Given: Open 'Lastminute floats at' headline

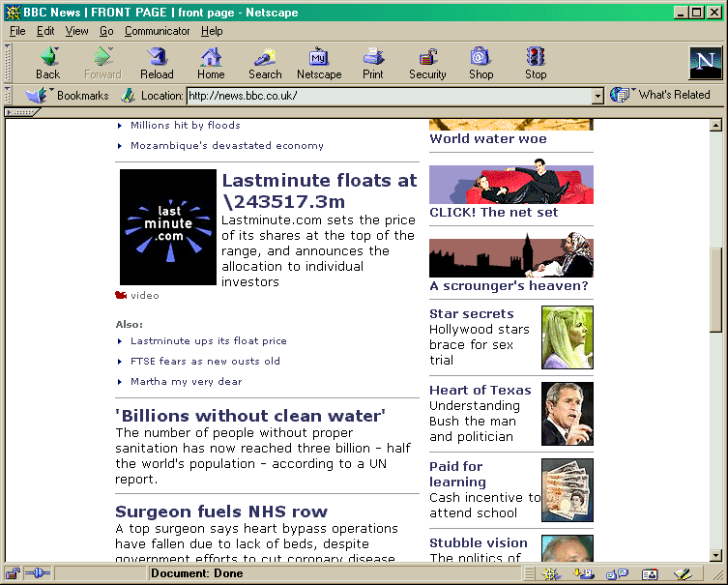Looking at the screenshot, I should pos(319,190).
